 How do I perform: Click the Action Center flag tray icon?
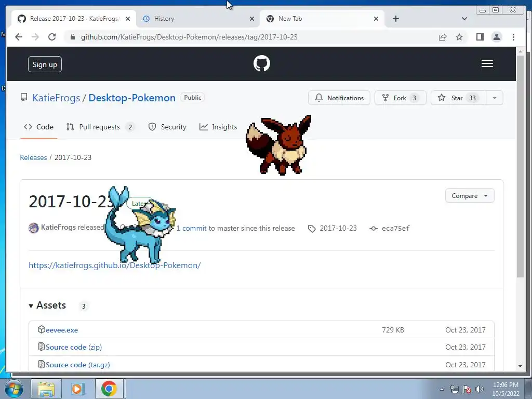(x=467, y=389)
